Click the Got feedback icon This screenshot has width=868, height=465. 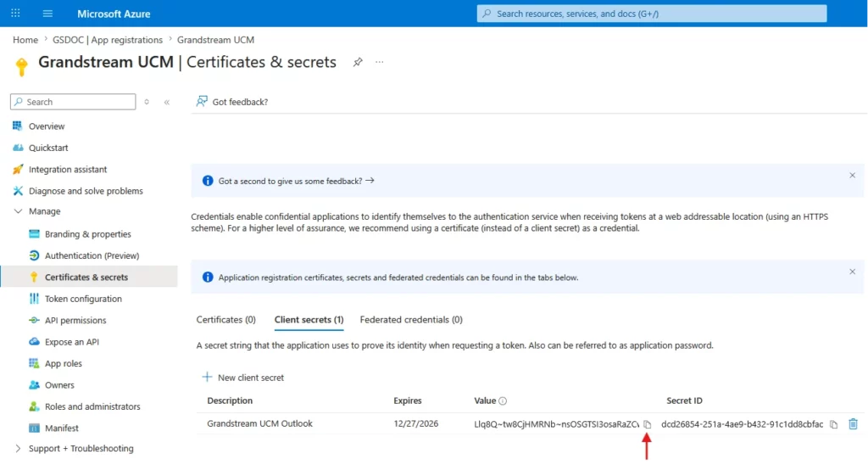pos(202,102)
